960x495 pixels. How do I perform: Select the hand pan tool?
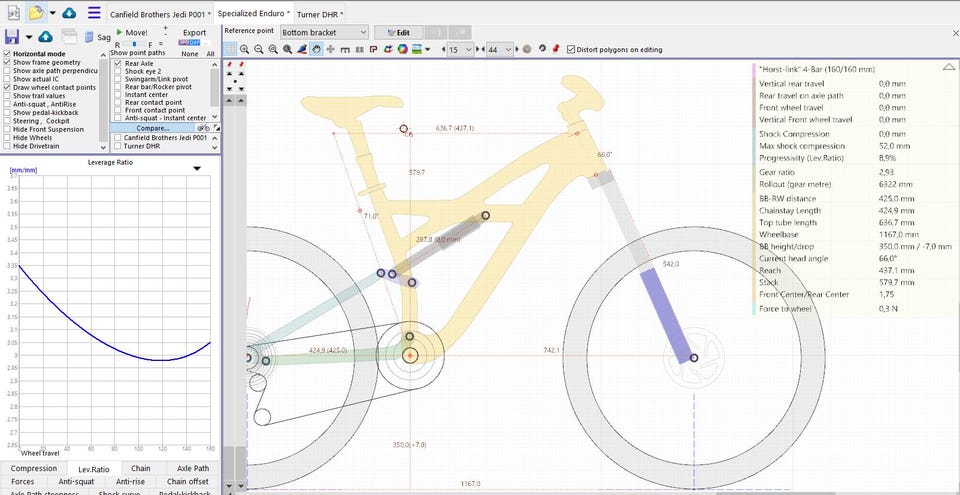coord(317,49)
